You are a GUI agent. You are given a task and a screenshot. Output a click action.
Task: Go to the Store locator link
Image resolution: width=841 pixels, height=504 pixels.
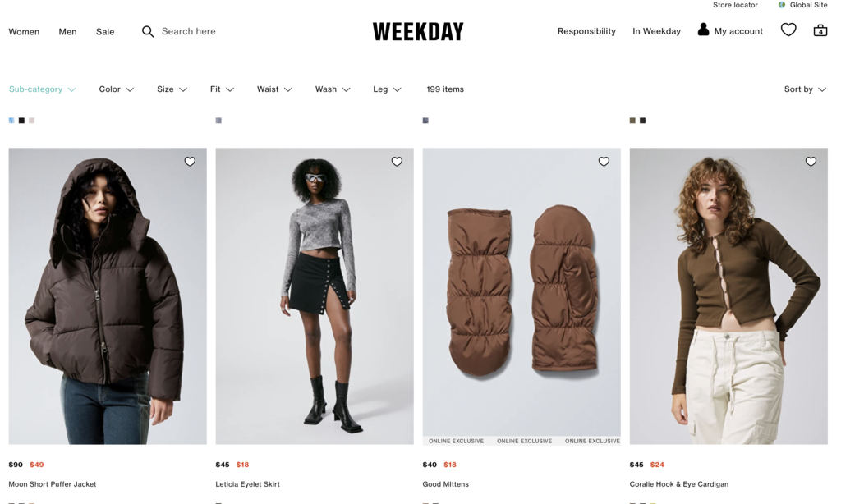tap(735, 5)
